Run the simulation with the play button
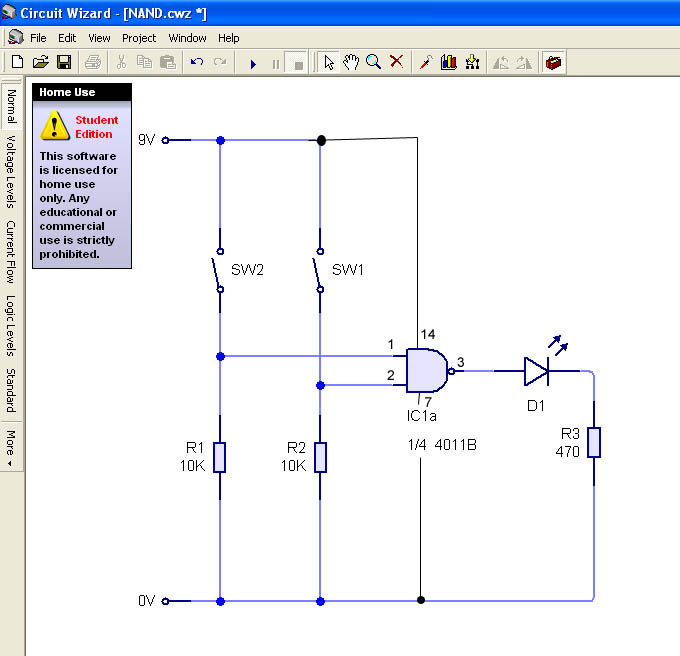The height and width of the screenshot is (656, 680). [x=253, y=65]
